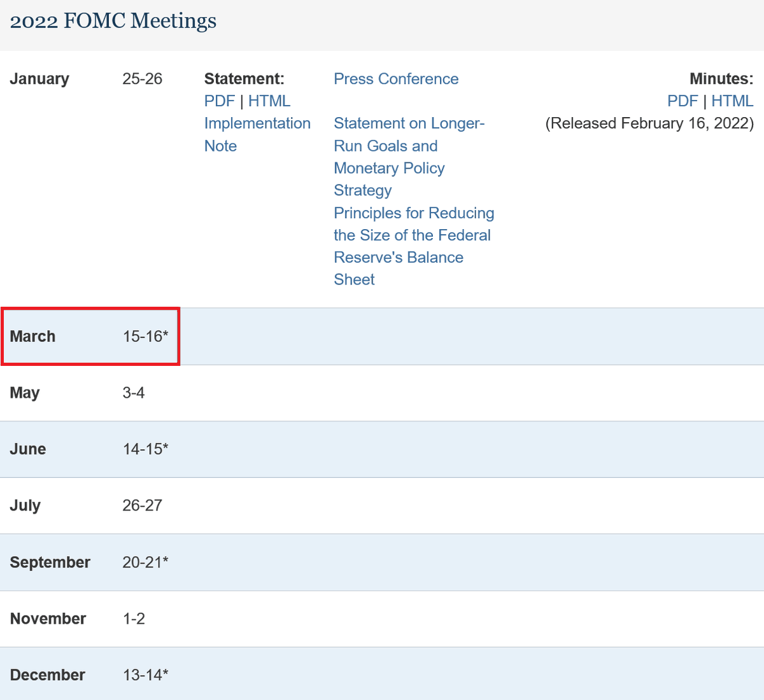Open the Minutes HTML link
The image size is (764, 700).
click(x=732, y=101)
